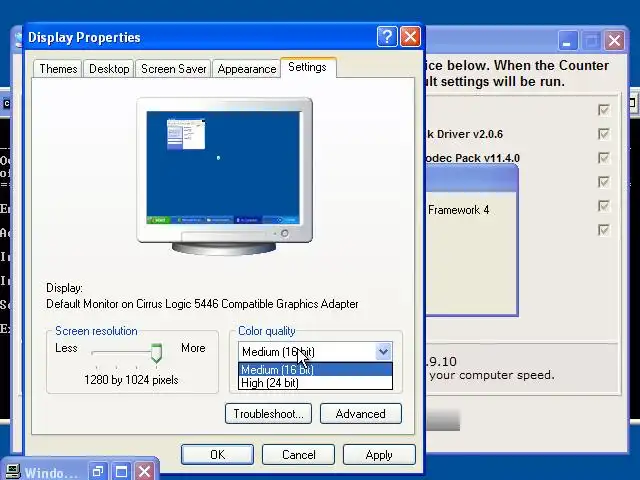Close the background installer window
This screenshot has height=480, width=640.
coord(614,41)
